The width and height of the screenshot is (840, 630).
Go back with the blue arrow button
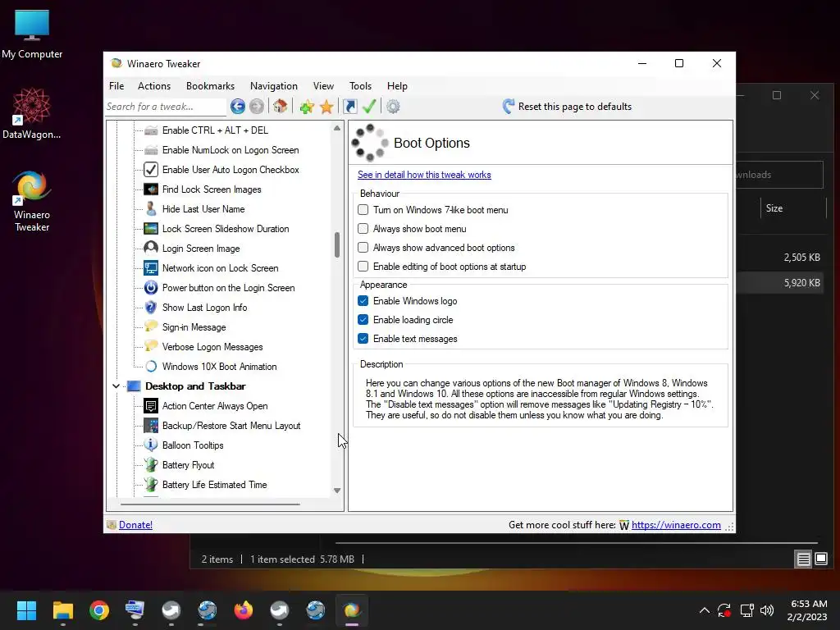pos(238,106)
